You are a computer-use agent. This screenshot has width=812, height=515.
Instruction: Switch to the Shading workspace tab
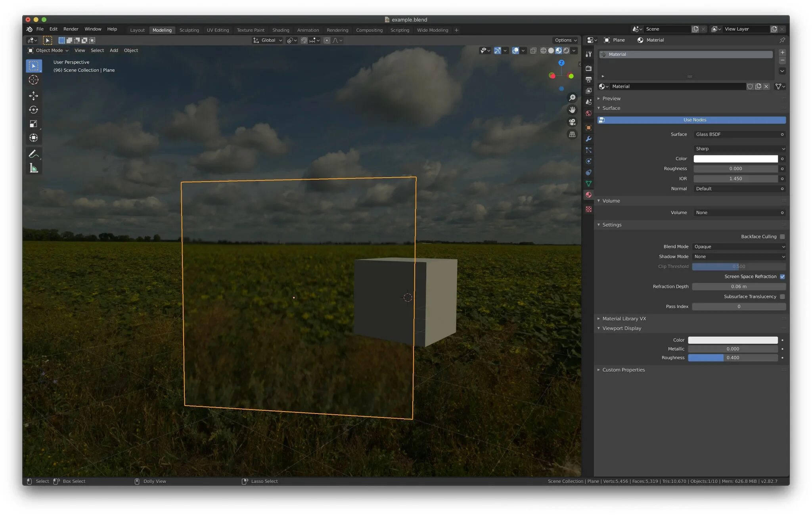[x=281, y=30]
